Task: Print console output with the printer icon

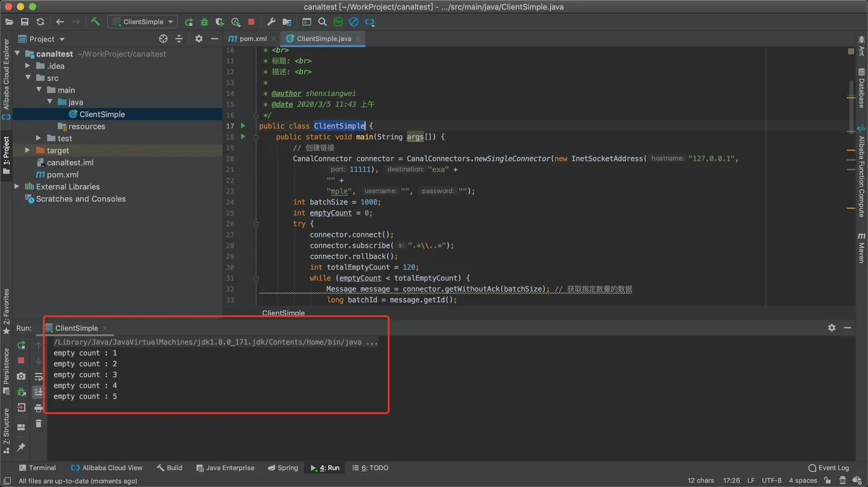Action: (38, 408)
